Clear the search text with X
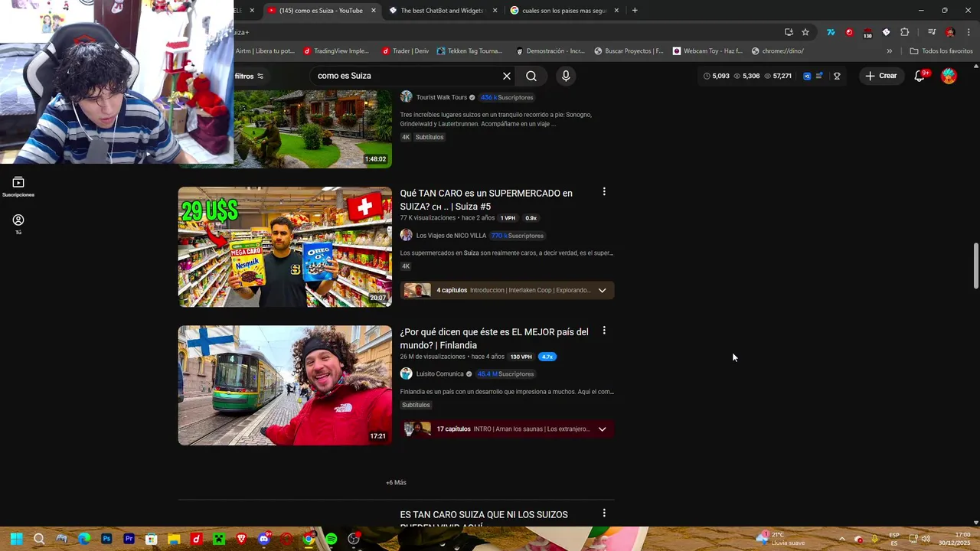The width and height of the screenshot is (980, 551). (506, 76)
